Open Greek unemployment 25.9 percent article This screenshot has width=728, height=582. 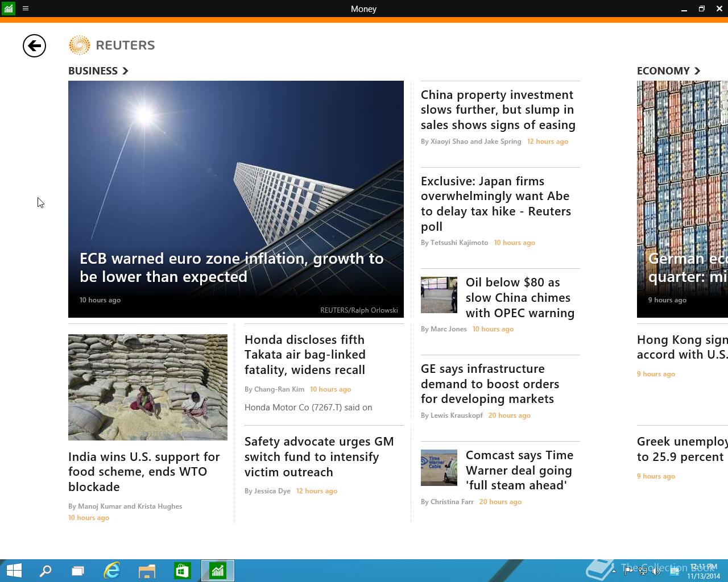[x=682, y=449]
